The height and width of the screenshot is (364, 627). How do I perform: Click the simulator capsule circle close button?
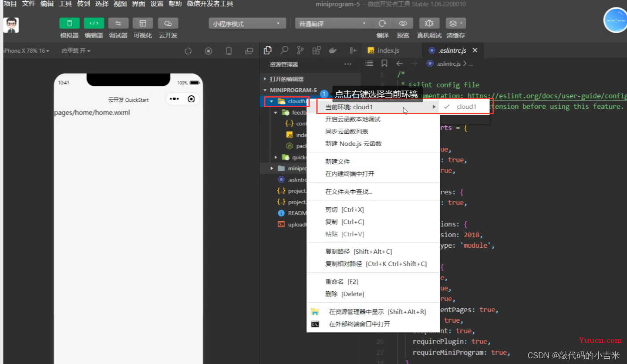tap(191, 99)
